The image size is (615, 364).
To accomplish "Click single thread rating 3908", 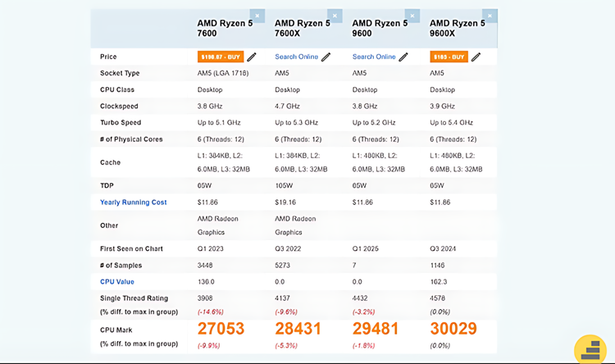I will pyautogui.click(x=205, y=298).
